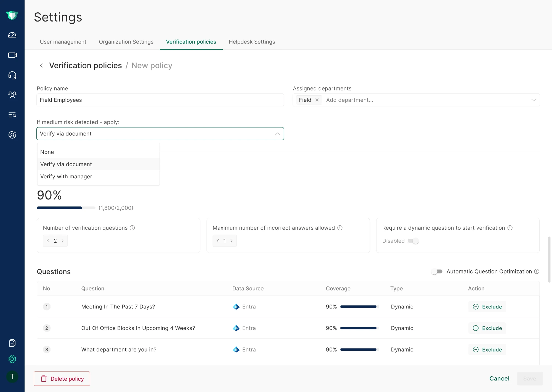Click the Save button
Viewport: 552px width, 392px height.
(x=530, y=378)
